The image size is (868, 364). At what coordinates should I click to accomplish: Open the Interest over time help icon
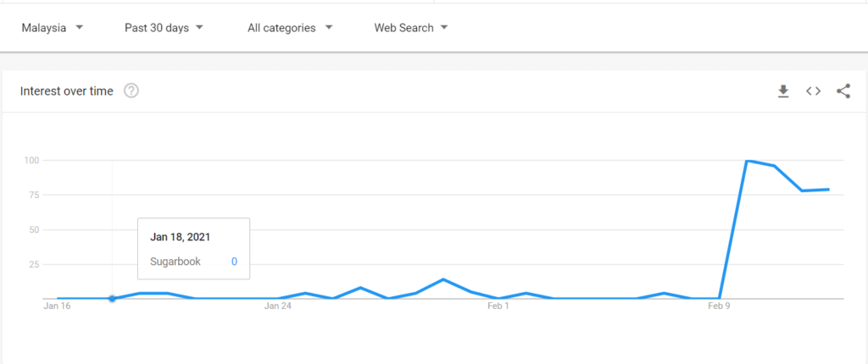point(131,91)
